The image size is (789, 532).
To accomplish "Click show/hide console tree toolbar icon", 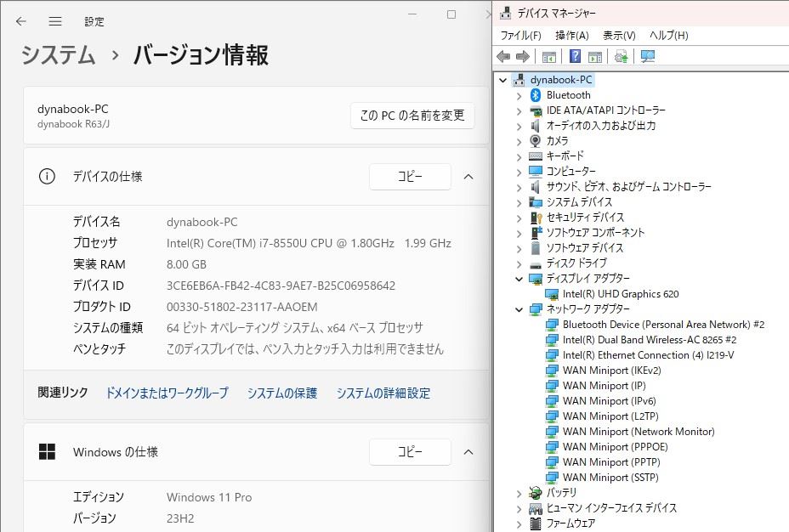I will point(549,57).
